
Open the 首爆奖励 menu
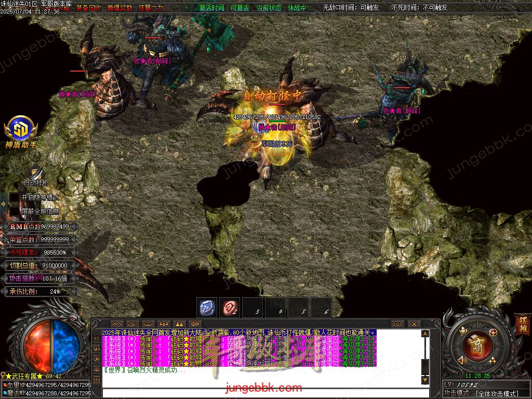pyautogui.click(x=120, y=8)
